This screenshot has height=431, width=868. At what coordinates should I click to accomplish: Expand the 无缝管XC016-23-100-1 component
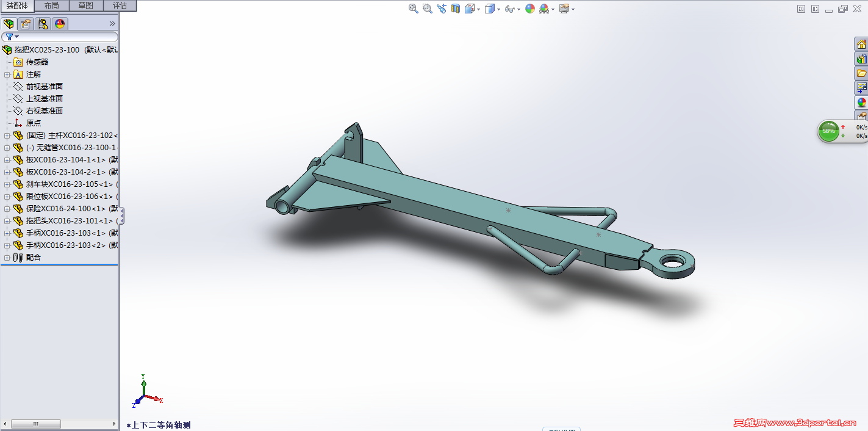pos(7,148)
